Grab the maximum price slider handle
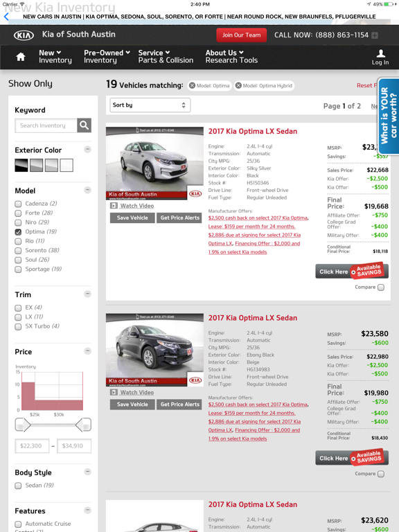 tap(83, 425)
